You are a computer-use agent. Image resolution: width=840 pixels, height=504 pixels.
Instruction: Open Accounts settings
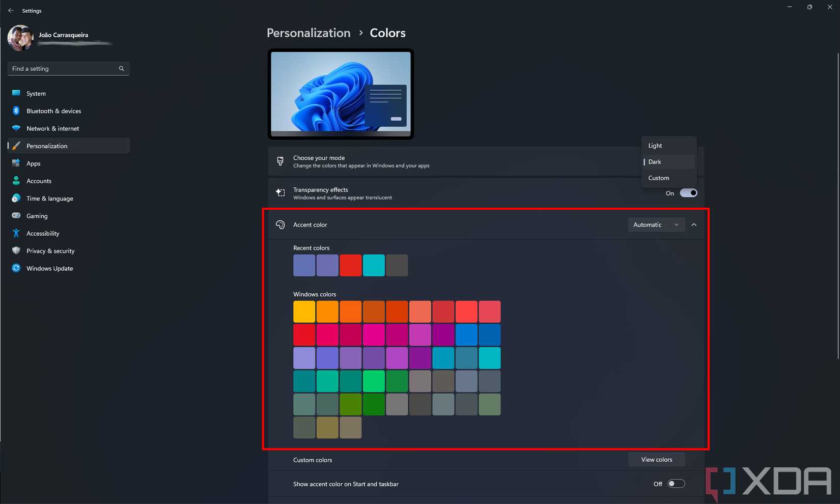[x=39, y=181]
